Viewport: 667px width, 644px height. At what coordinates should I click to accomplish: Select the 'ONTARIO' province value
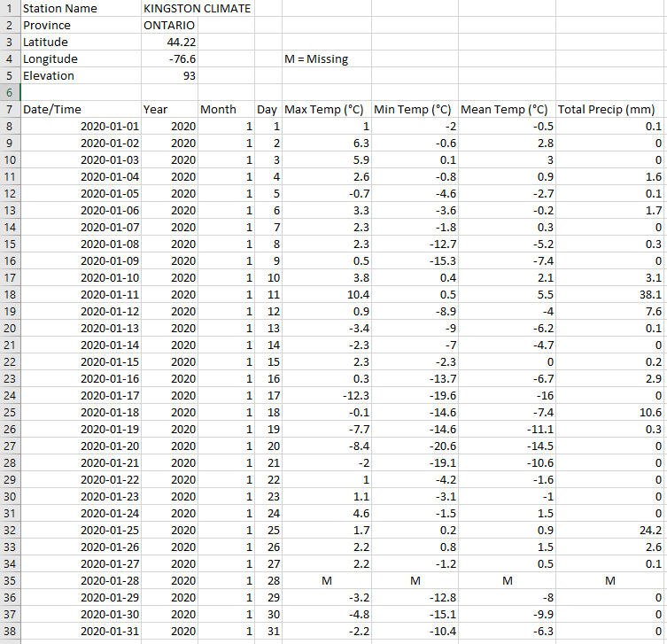(169, 25)
